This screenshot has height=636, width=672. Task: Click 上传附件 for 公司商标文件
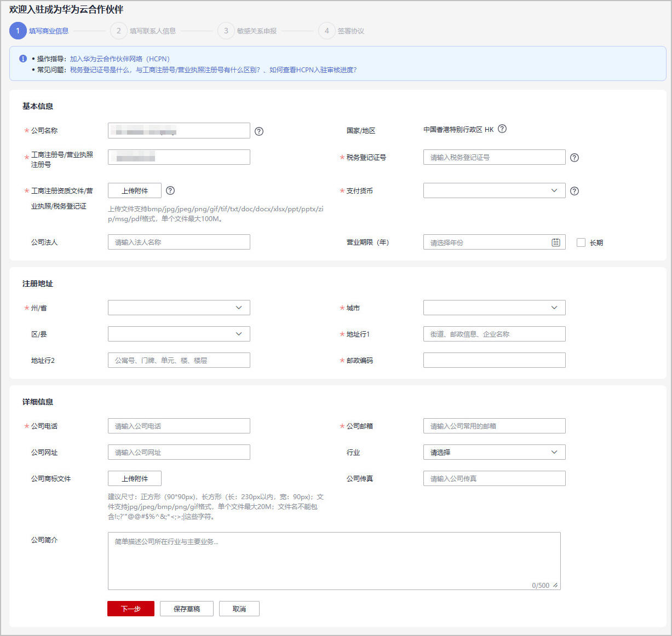(135, 478)
